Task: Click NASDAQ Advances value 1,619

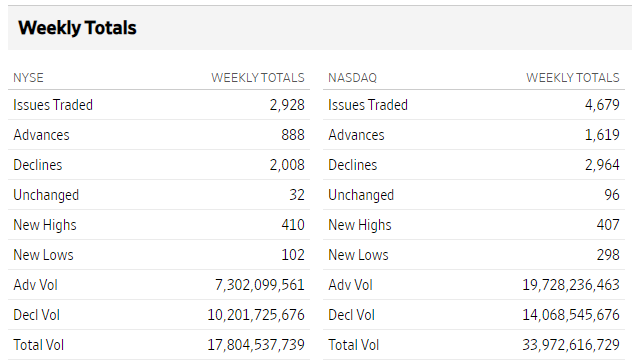Action: pyautogui.click(x=602, y=135)
